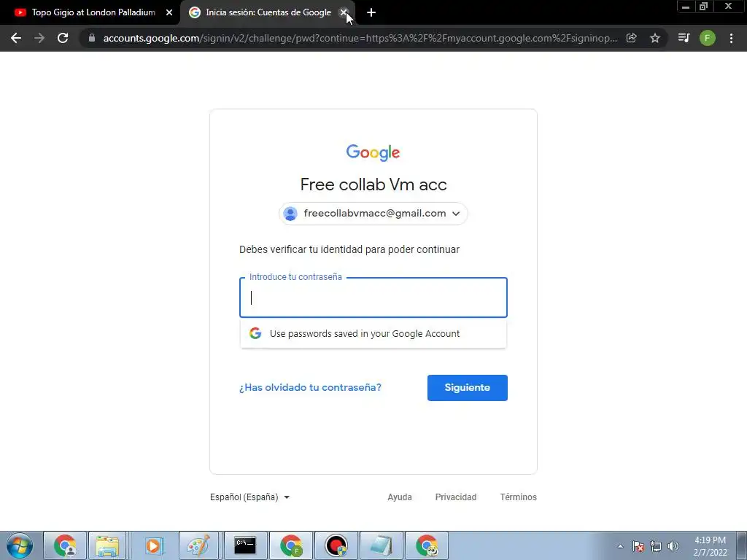The height and width of the screenshot is (560, 747).
Task: Click the browser forward arrow
Action: 39,38
